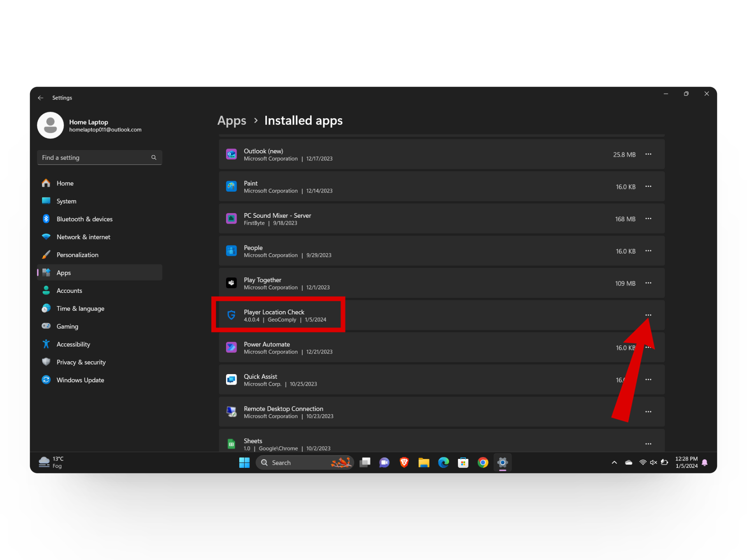The width and height of the screenshot is (747, 560).
Task: Select the Gaming controller icon
Action: 46,326
